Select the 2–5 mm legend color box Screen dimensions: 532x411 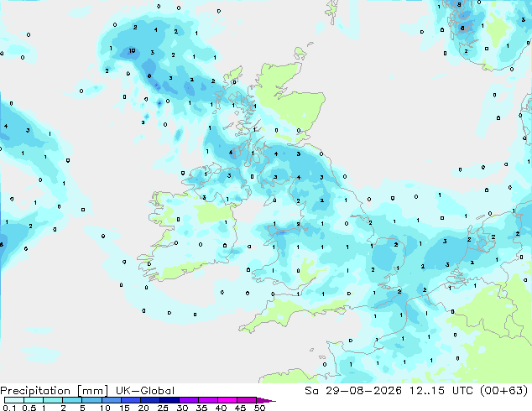pos(72,400)
